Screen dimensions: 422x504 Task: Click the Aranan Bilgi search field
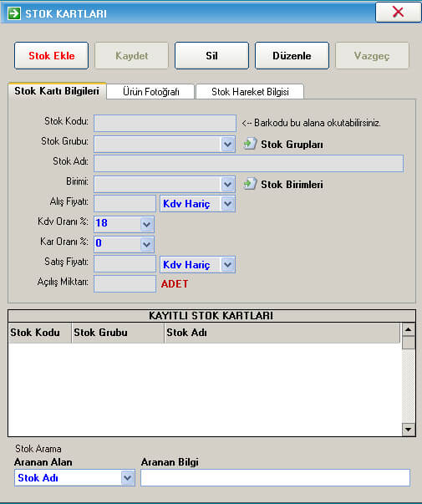pyautogui.click(x=275, y=477)
